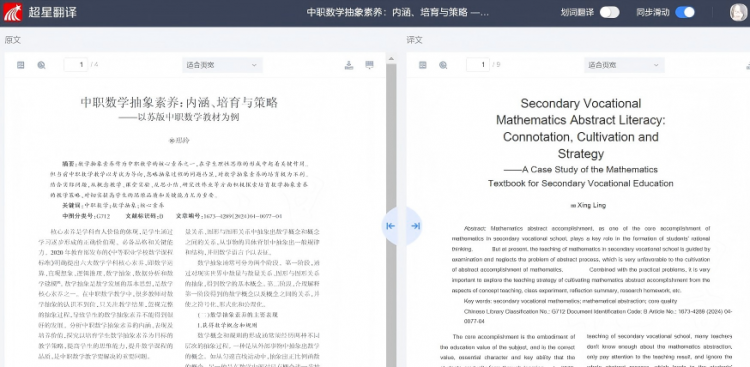Click the A Case Study subtitle line
The image size is (750, 367).
581,169
